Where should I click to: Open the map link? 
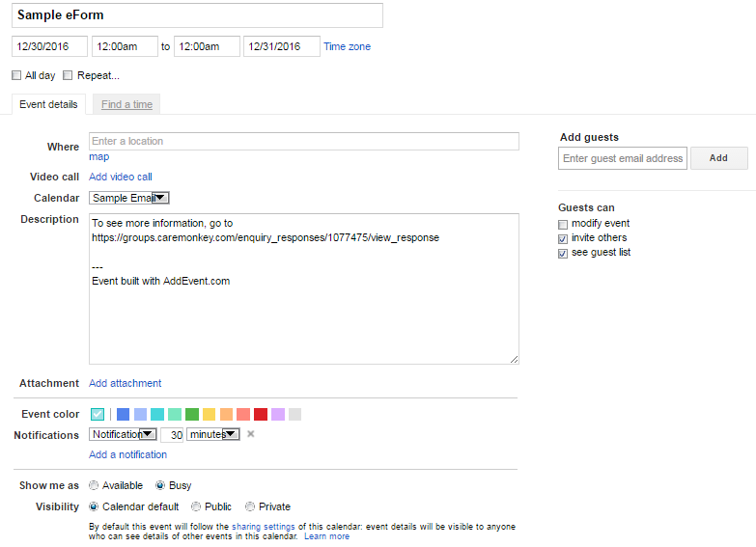[98, 156]
